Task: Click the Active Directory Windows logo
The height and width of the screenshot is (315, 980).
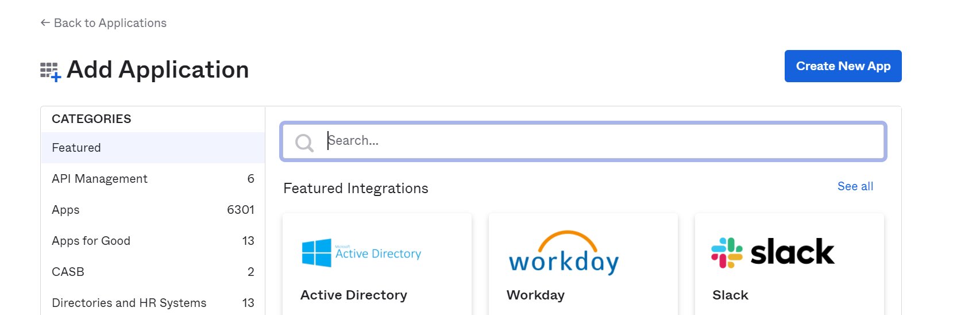Action: (317, 253)
